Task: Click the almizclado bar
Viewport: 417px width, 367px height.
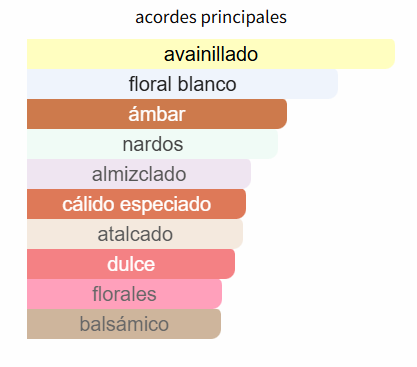Action: tap(139, 174)
